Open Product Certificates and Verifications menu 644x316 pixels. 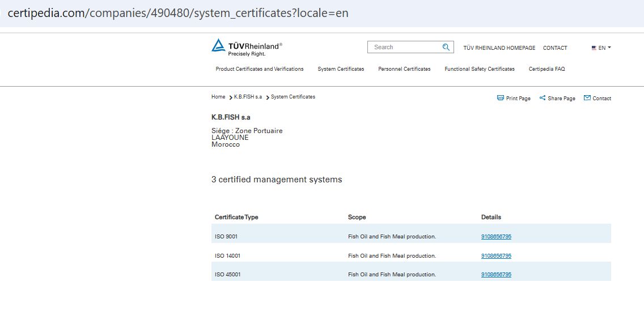260,69
